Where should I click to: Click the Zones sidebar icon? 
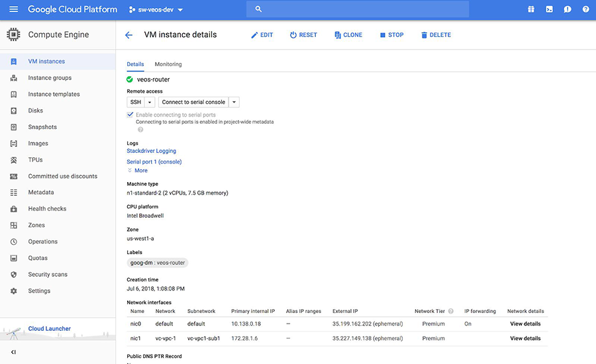coord(14,225)
